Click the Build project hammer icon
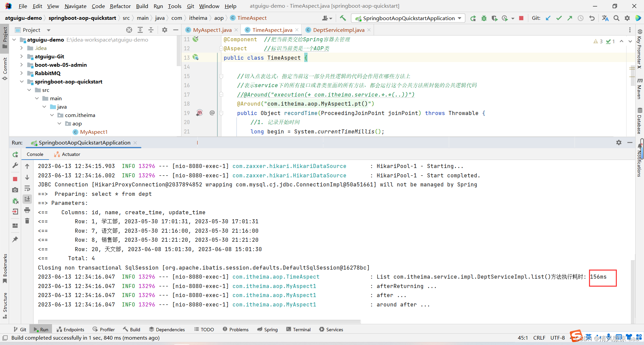Image resolution: width=644 pixels, height=345 pixels. tap(342, 18)
